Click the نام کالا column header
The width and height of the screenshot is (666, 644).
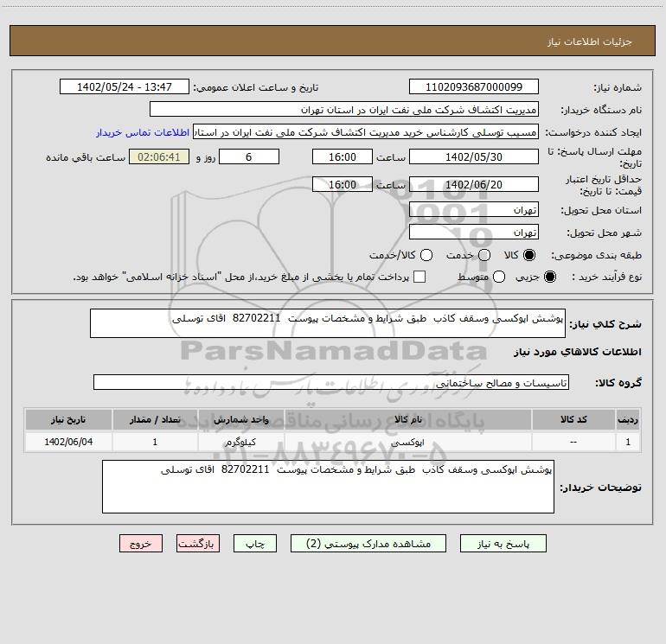[413, 419]
